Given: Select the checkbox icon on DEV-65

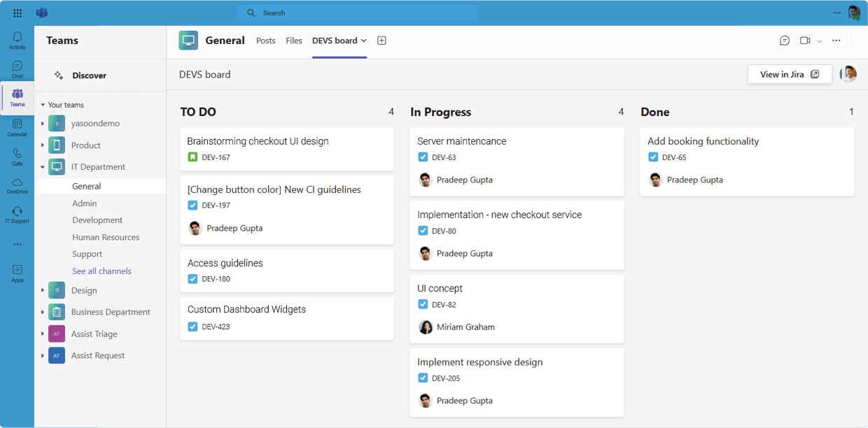Looking at the screenshot, I should (x=652, y=157).
